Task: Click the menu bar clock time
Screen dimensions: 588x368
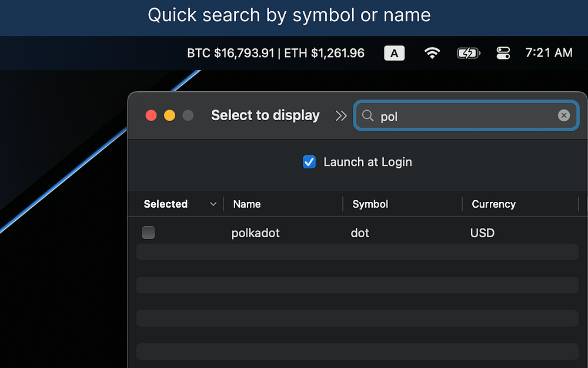Action: (549, 53)
